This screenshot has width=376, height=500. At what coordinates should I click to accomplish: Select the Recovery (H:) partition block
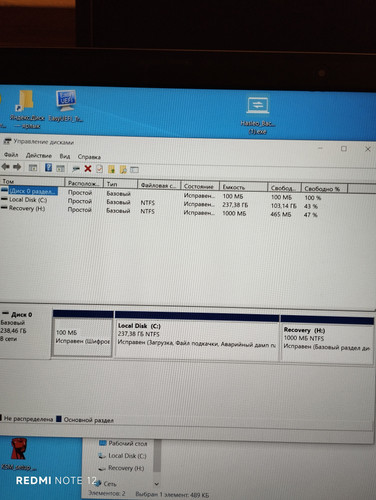(327, 339)
